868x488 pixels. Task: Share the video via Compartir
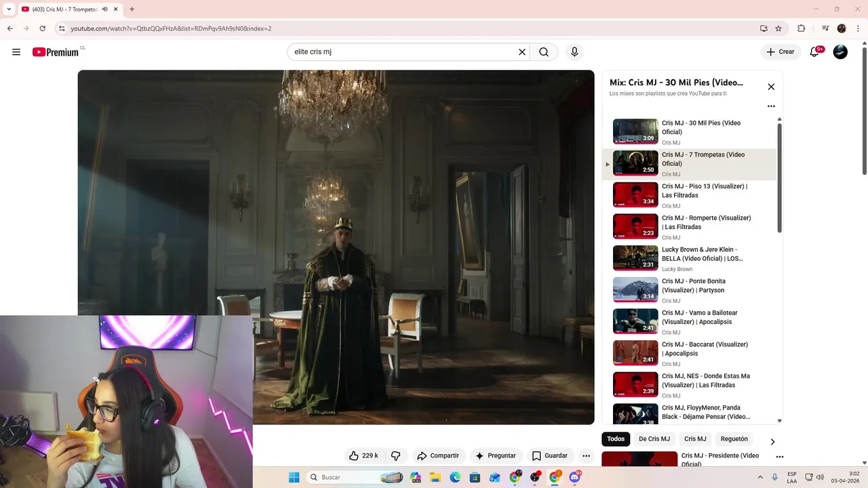point(438,455)
